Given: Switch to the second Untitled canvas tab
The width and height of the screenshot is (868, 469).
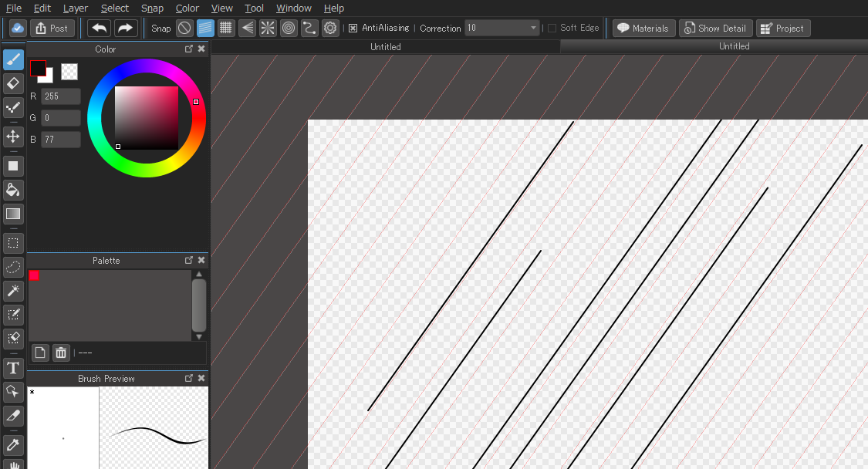Looking at the screenshot, I should 733,46.
